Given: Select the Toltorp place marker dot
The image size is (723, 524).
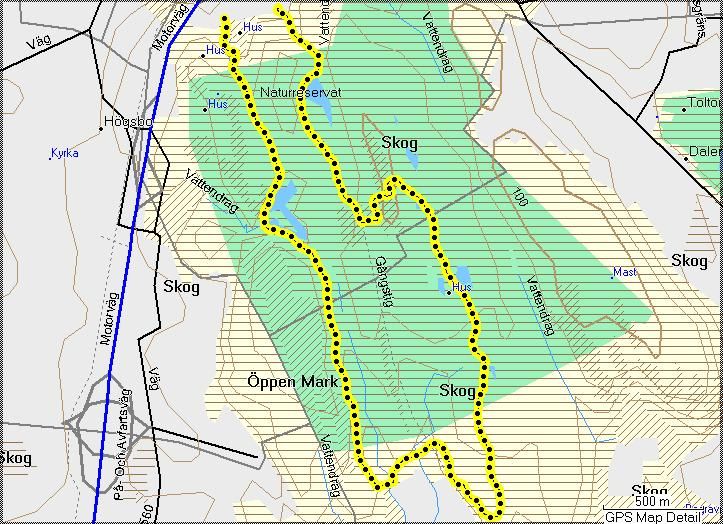Looking at the screenshot, I should click(684, 109).
